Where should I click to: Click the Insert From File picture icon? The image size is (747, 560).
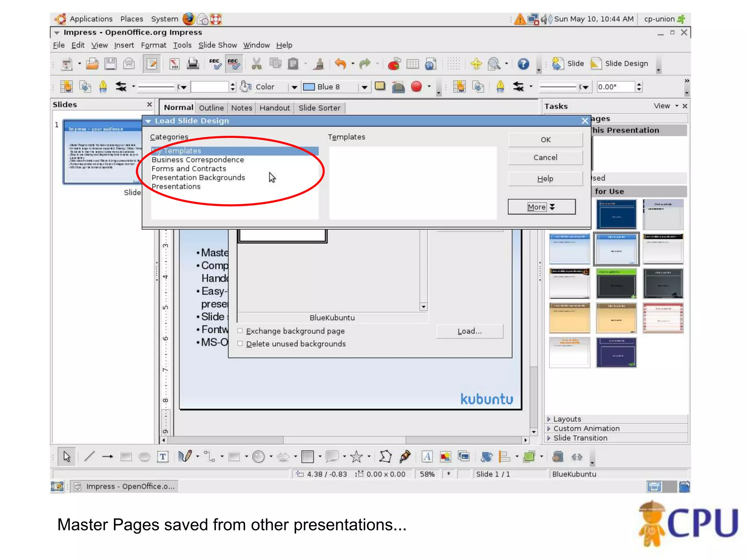click(445, 456)
